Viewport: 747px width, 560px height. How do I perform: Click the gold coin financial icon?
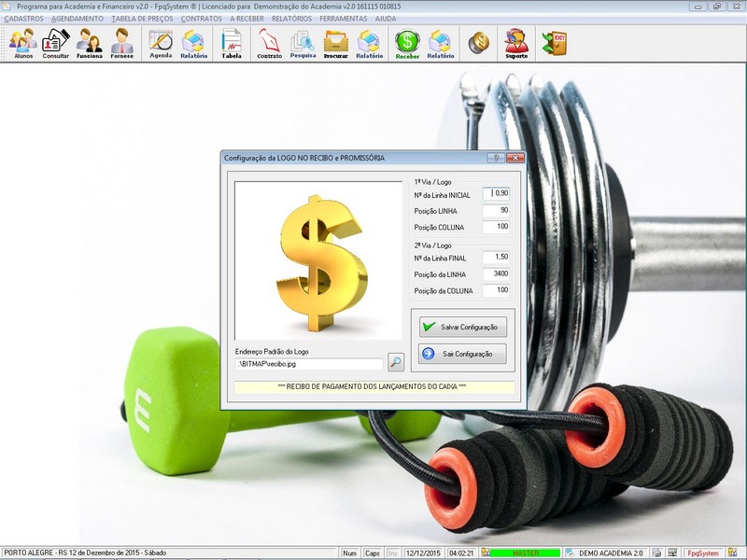[478, 43]
